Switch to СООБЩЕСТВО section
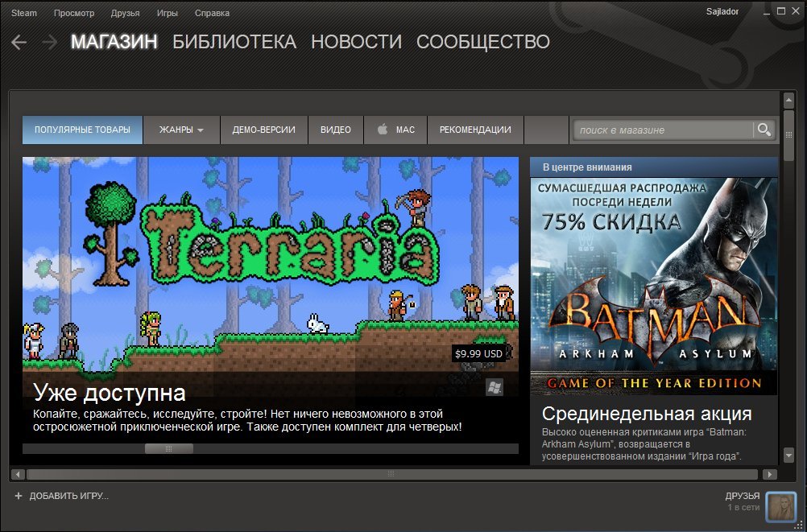 (x=482, y=42)
